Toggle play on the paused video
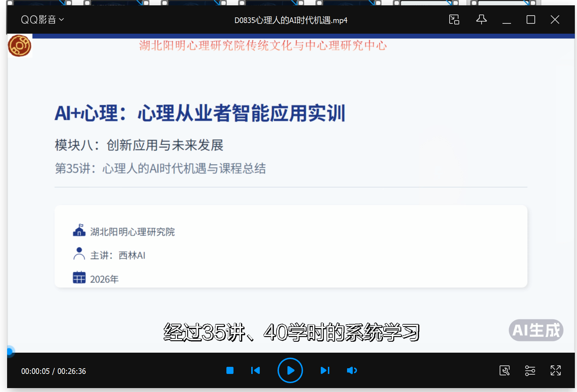The image size is (577, 392). coord(290,370)
